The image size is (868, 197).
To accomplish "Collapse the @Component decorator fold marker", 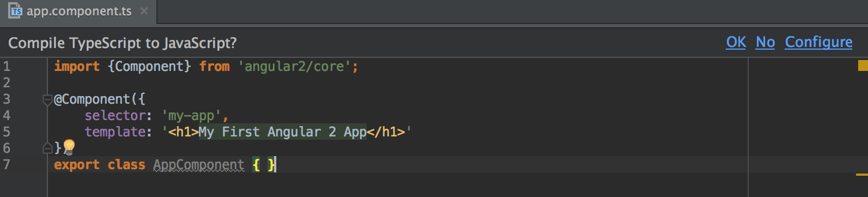I will tap(47, 99).
